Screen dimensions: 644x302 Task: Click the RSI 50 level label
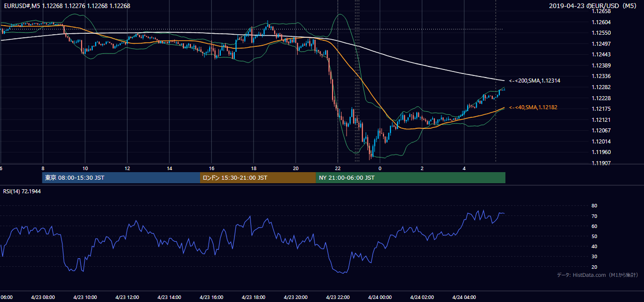point(594,236)
